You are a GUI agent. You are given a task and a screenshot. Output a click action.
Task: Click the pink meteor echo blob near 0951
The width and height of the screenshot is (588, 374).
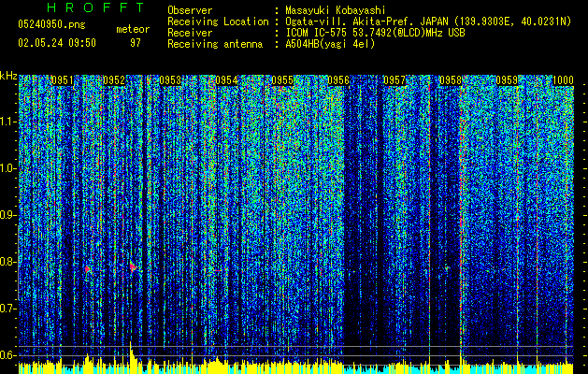point(87,269)
